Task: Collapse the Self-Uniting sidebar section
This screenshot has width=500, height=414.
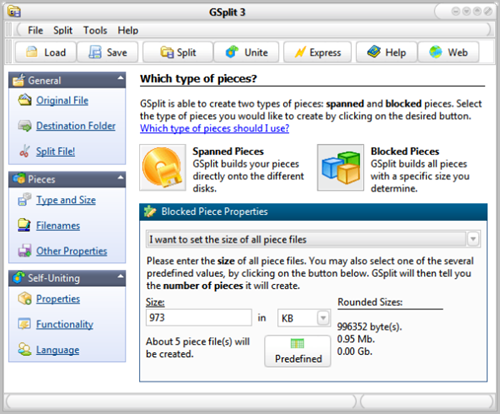Action: point(120,276)
